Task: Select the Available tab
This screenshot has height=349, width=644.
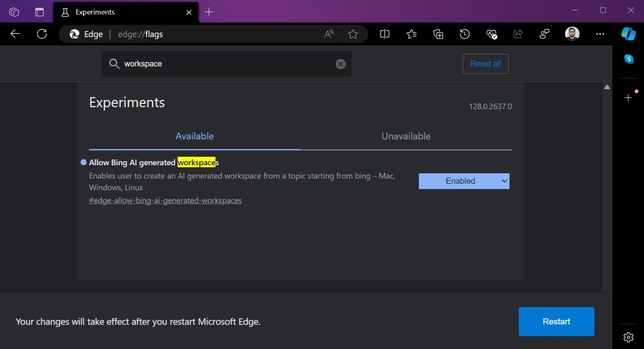Action: click(x=195, y=136)
